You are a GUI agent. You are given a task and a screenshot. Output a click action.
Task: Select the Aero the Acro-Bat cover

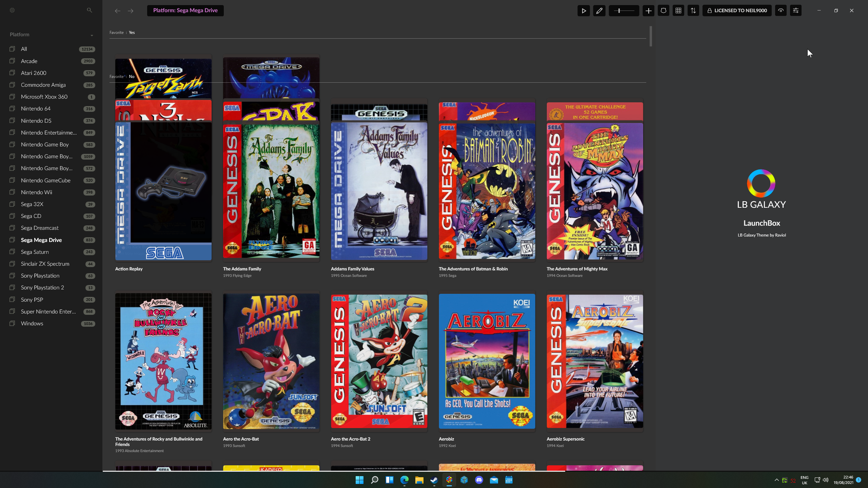[x=271, y=361]
